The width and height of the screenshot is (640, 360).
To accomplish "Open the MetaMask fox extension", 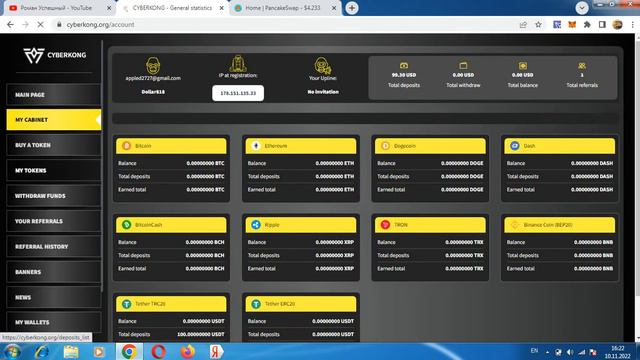I will 572,24.
